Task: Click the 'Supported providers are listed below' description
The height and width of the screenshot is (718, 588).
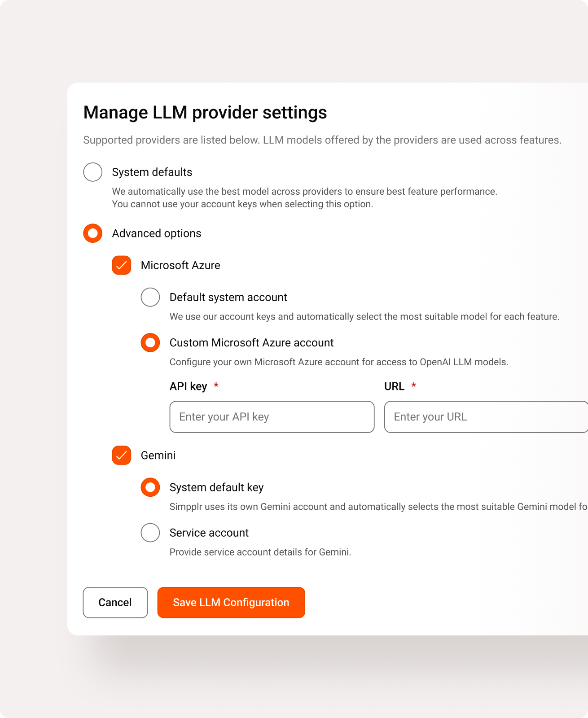Action: (x=322, y=140)
